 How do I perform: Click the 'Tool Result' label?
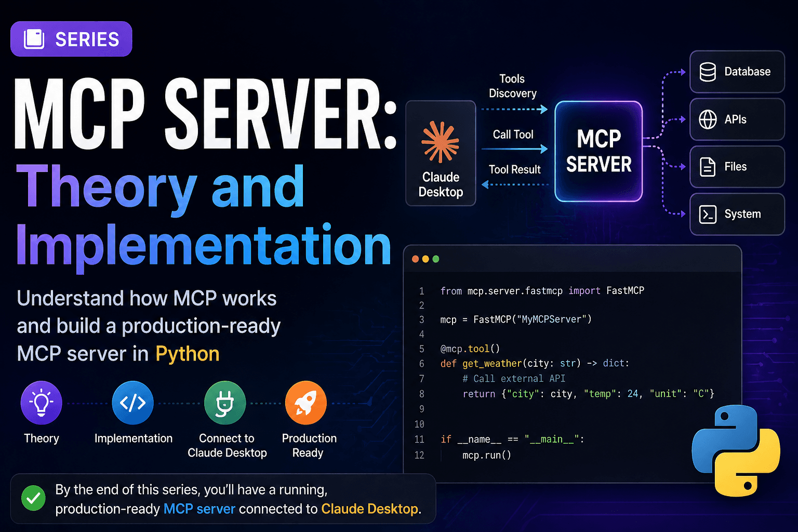[515, 169]
